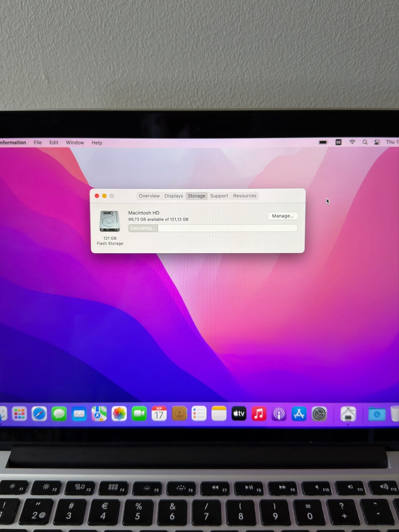
Task: Click the Macintosh HD label
Action: [144, 213]
